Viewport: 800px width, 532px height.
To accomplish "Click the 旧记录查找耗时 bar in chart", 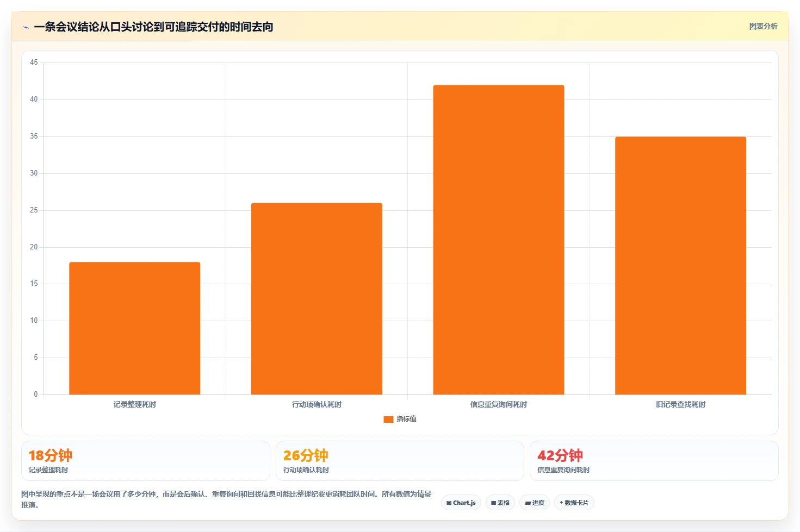I will click(x=680, y=266).
